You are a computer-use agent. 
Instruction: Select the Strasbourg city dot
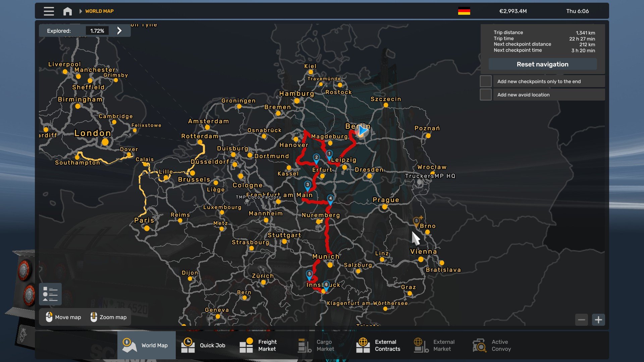click(252, 248)
